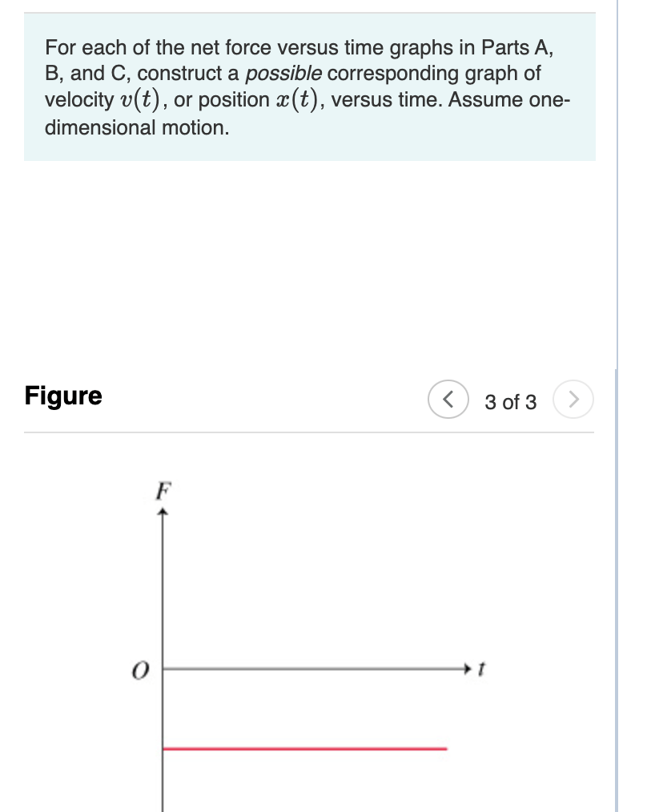Click the blue problem description box
Viewport: 647px width, 812px height.
pos(310,86)
